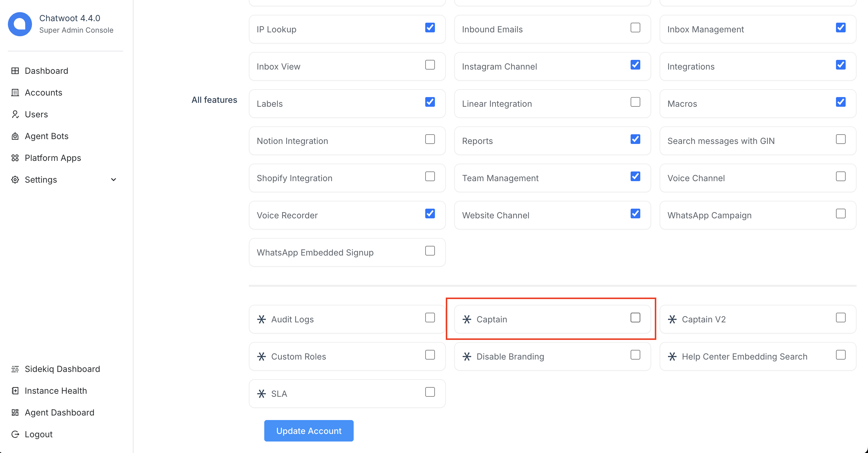Enable the Captain feature checkbox
Viewport: 868px width, 453px height.
(x=635, y=318)
